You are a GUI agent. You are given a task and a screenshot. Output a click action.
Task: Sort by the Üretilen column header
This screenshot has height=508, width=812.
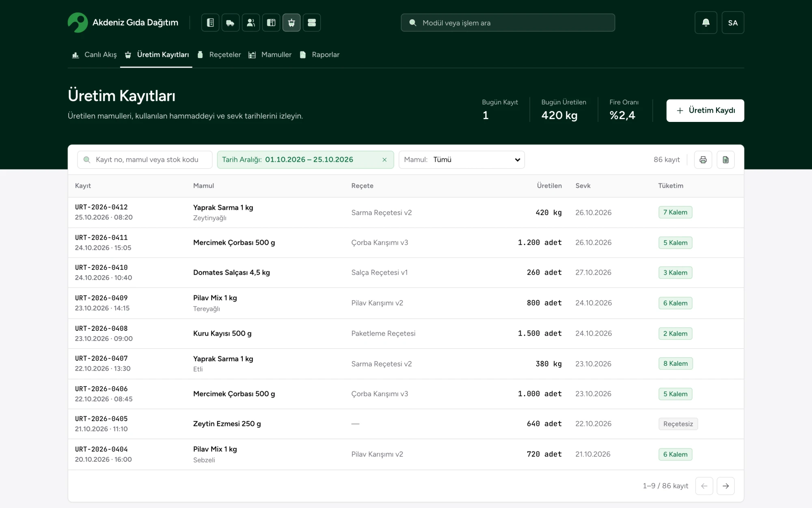(x=549, y=186)
